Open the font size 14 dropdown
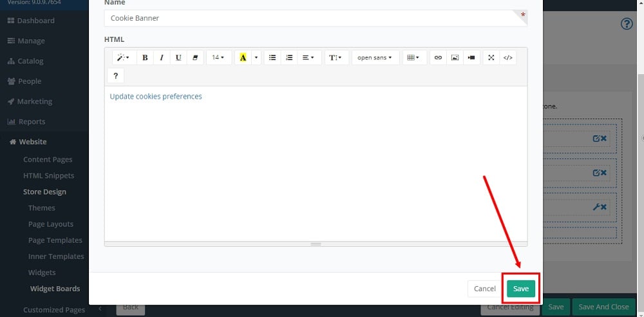This screenshot has height=317, width=644. pos(218,57)
